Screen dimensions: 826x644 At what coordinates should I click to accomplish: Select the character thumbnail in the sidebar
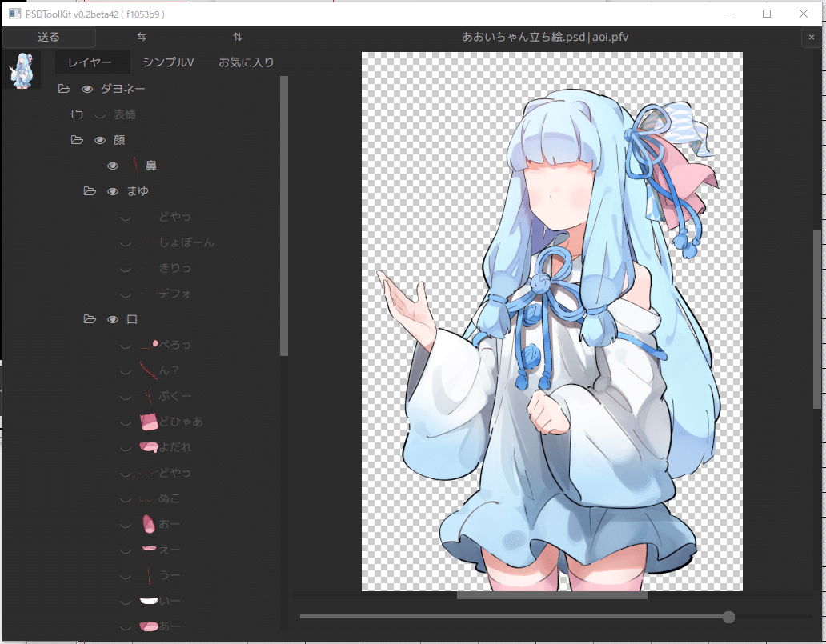click(x=22, y=70)
